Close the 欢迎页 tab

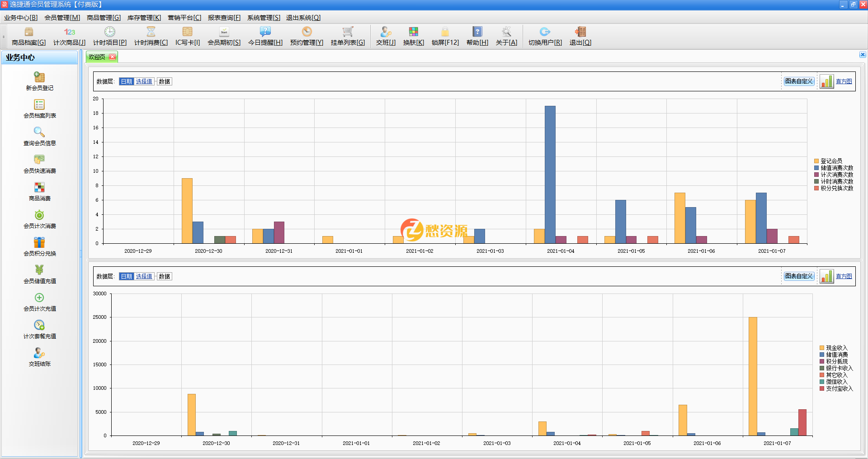click(x=112, y=57)
